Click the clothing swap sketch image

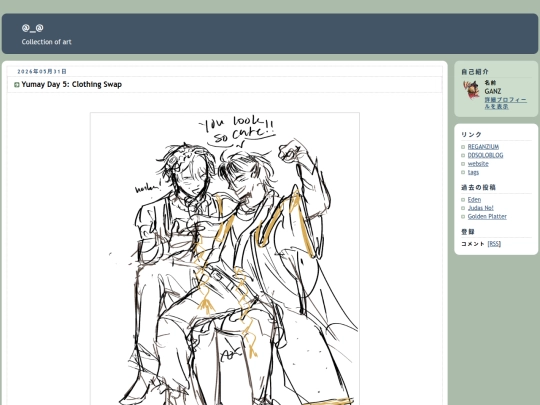[225, 259]
